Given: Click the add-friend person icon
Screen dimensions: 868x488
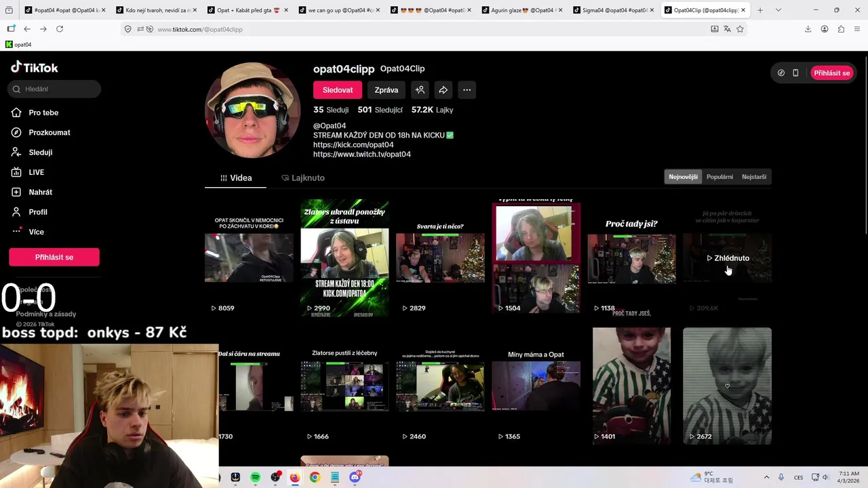Looking at the screenshot, I should (420, 90).
